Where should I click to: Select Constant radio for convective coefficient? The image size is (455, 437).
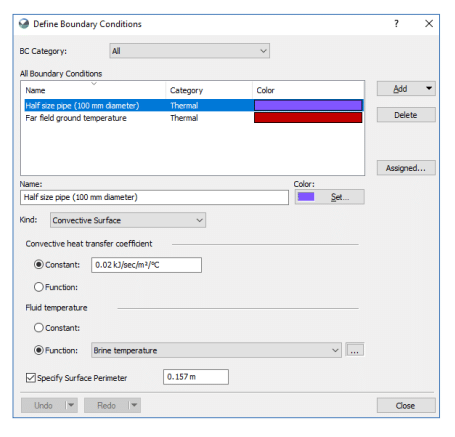point(39,265)
